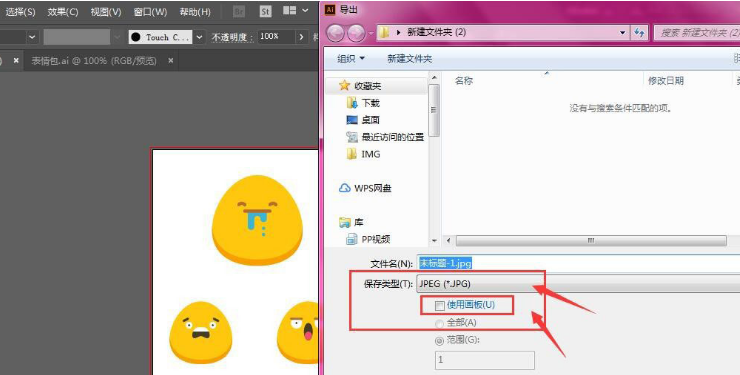Viewport: 740px width, 375px height.
Task: Click the opacity 100% value field
Action: tap(276, 37)
